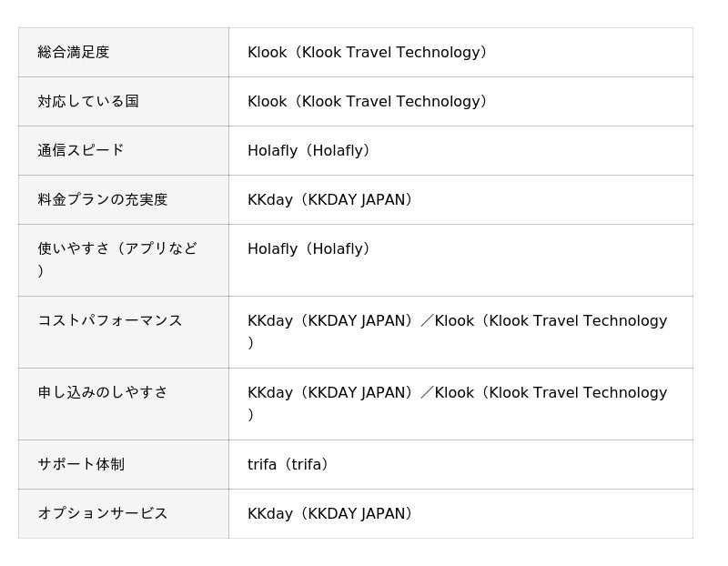Screen dimensions: 728x566
Task: Select the Holafly cell in the 使いやすさ row
Action: point(308,249)
